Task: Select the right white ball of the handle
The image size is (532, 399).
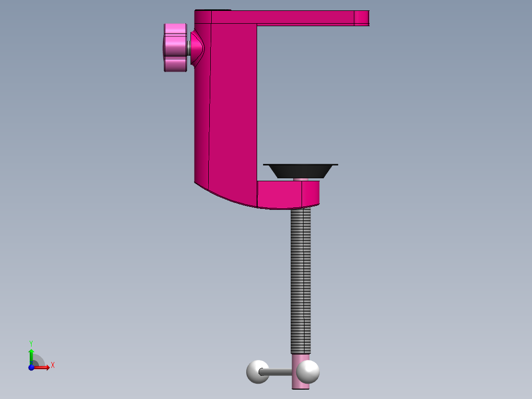Action: click(x=308, y=372)
